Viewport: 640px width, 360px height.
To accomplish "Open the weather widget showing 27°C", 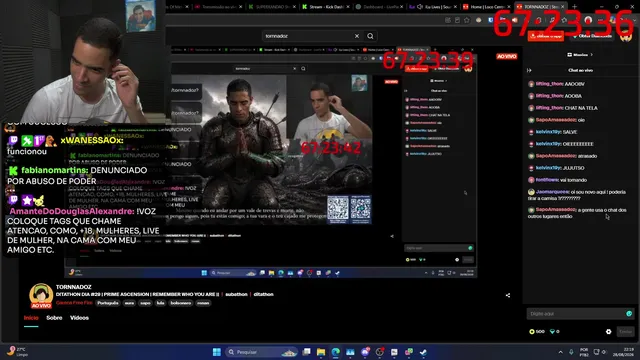I will pos(17,352).
